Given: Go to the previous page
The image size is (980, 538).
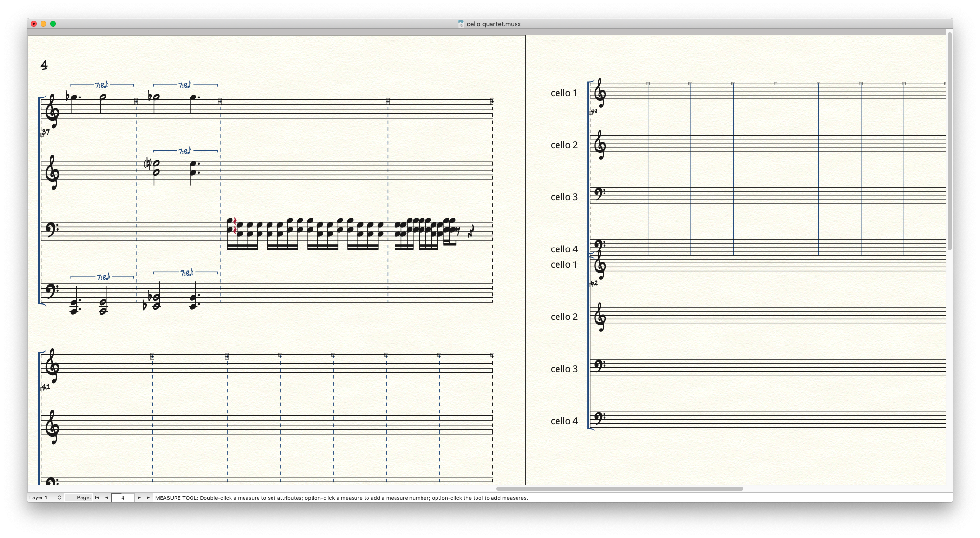Looking at the screenshot, I should [x=107, y=497].
